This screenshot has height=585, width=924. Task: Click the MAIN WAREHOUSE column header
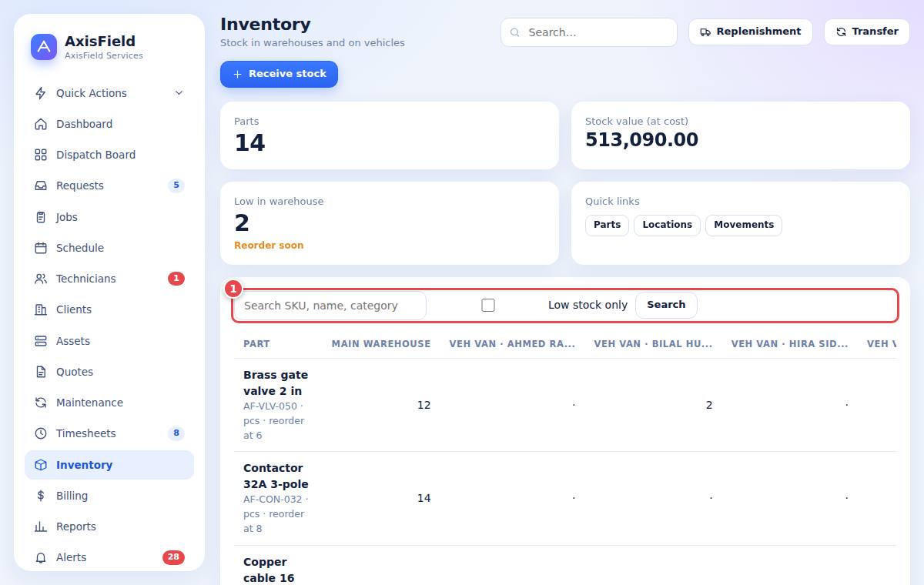[381, 344]
